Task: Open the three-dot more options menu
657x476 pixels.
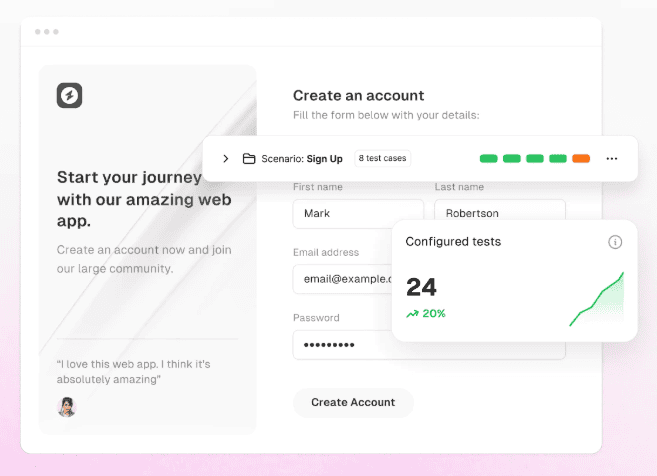Action: click(x=612, y=159)
